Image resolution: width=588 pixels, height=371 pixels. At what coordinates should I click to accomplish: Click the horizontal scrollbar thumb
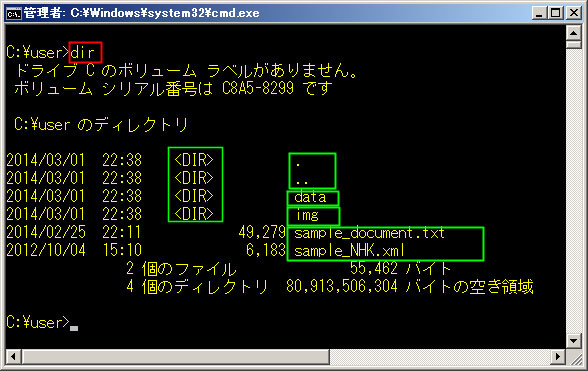(x=176, y=356)
